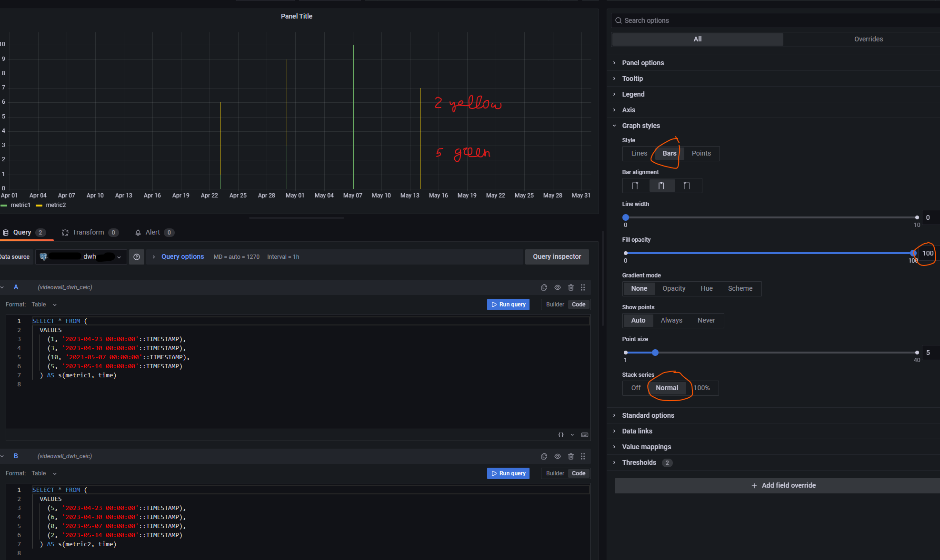Hide query A with the eye icon
The image size is (940, 560).
[x=557, y=287]
